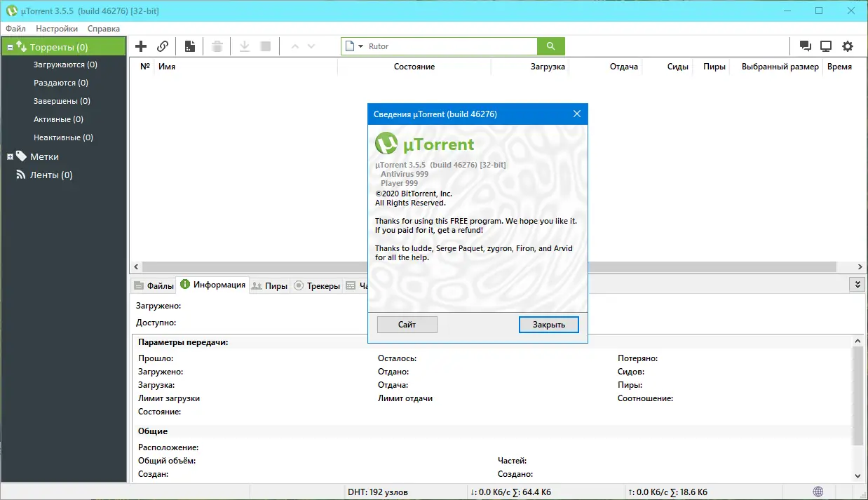Open the Справка menu
This screenshot has height=500, width=868.
click(104, 29)
